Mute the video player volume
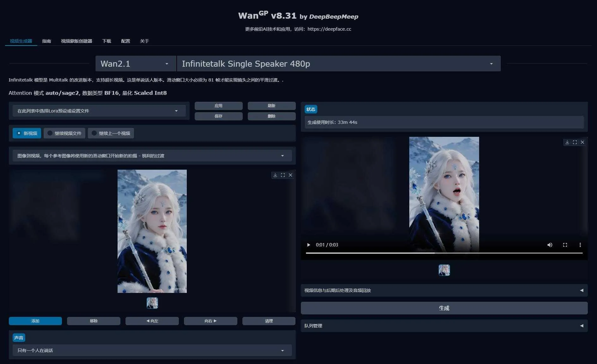Viewport: 597px width, 364px height. click(x=550, y=245)
